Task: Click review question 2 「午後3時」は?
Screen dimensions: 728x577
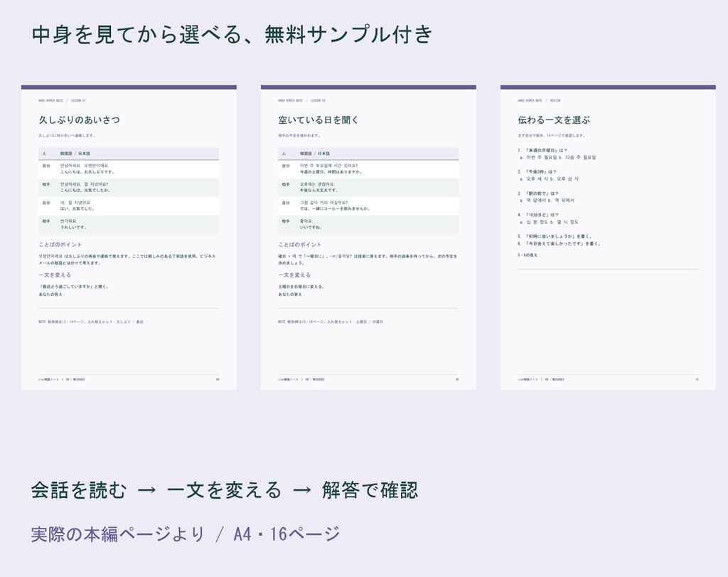Action: [x=537, y=172]
